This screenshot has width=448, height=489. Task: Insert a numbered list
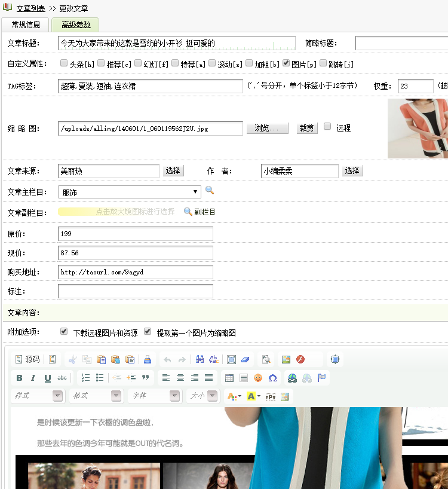click(85, 378)
